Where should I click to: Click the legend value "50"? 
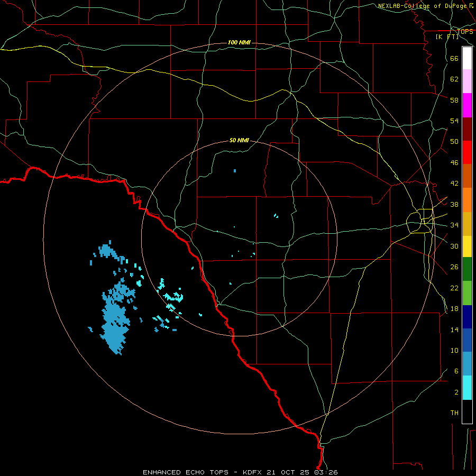454,141
